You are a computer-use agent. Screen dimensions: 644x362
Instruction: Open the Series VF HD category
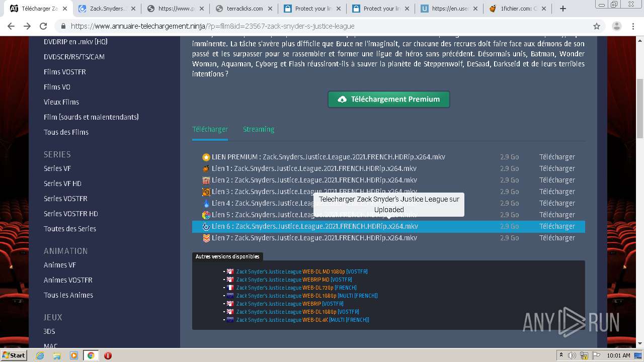(62, 184)
